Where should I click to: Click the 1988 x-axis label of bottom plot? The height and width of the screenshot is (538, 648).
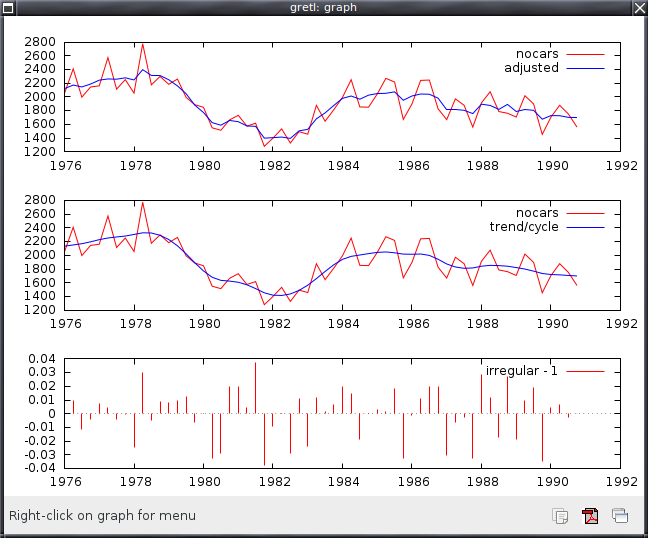tap(482, 481)
